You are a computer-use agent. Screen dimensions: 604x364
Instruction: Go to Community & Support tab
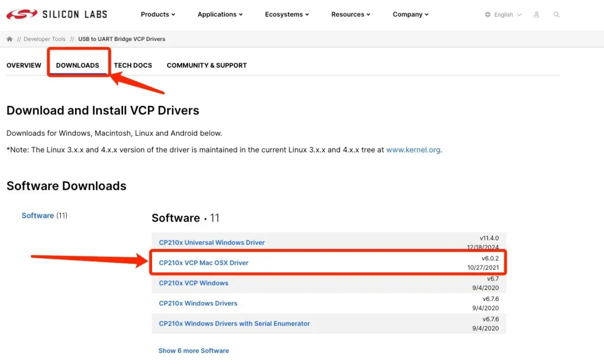coord(207,65)
